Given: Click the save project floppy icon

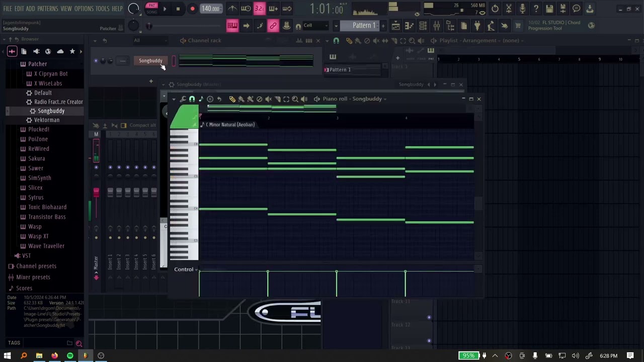Looking at the screenshot, I should pos(549,9).
